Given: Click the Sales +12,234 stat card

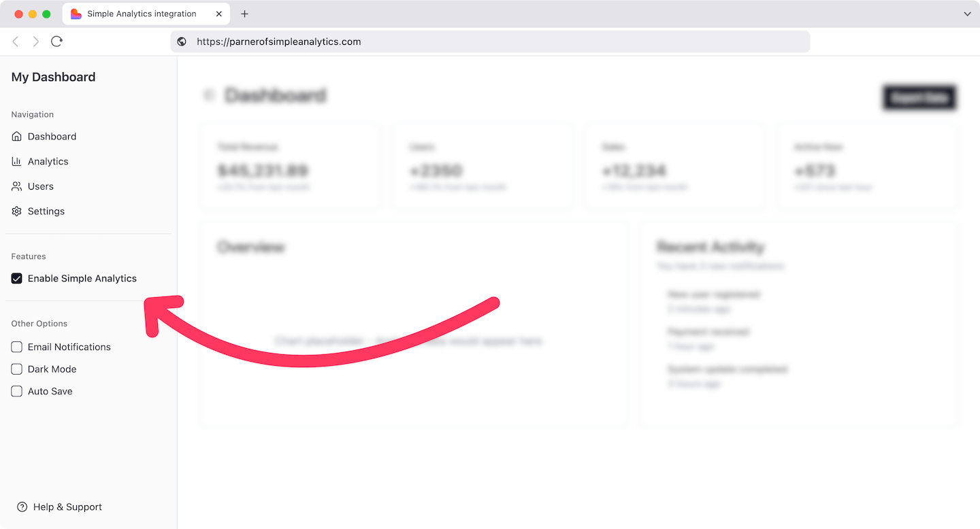Looking at the screenshot, I should coord(675,166).
